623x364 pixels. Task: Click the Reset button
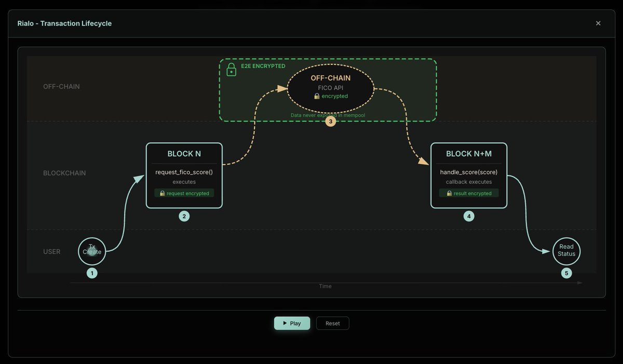point(333,323)
